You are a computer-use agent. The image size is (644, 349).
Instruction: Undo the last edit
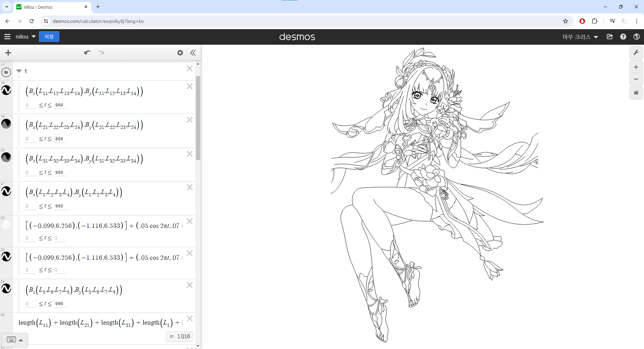point(88,53)
